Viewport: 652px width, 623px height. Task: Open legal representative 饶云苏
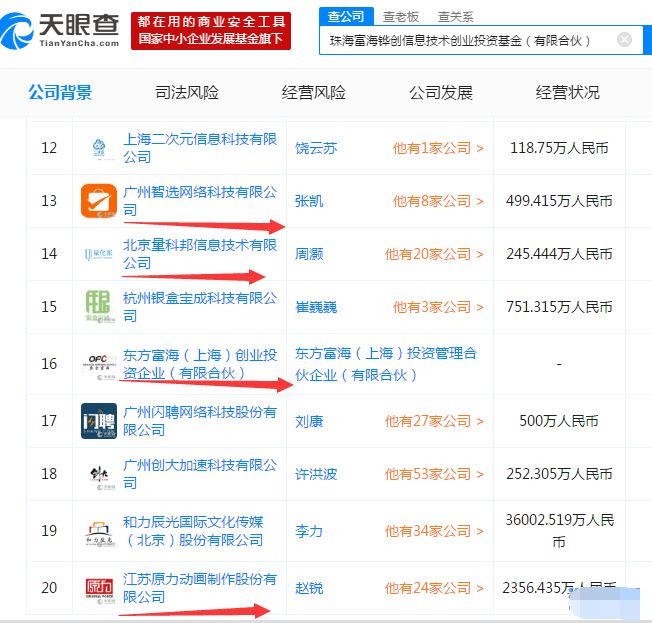(x=316, y=148)
